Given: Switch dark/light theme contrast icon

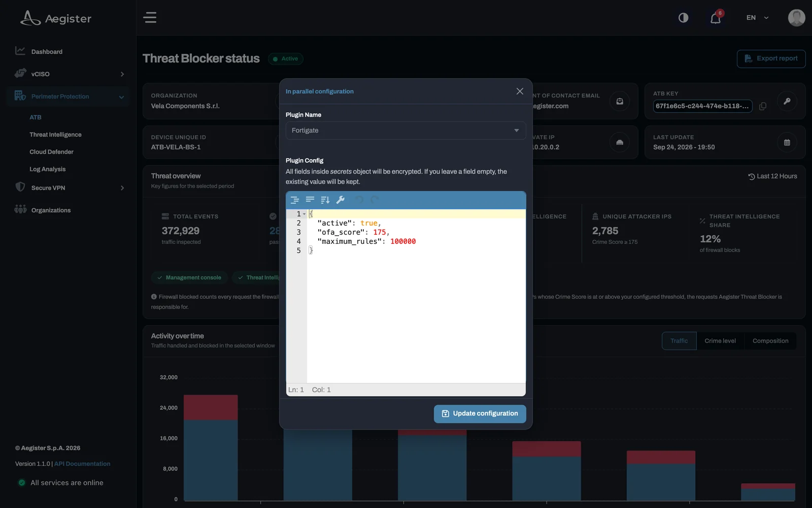Looking at the screenshot, I should click(x=684, y=18).
